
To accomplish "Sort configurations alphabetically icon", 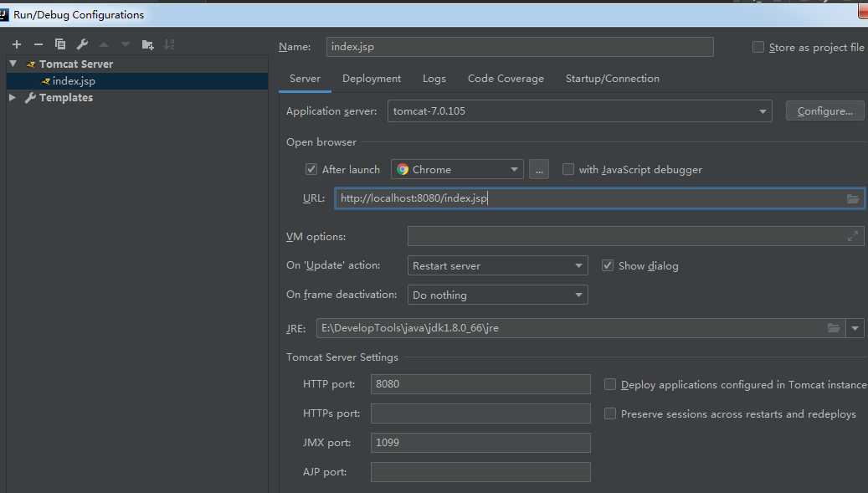I will pyautogui.click(x=169, y=44).
